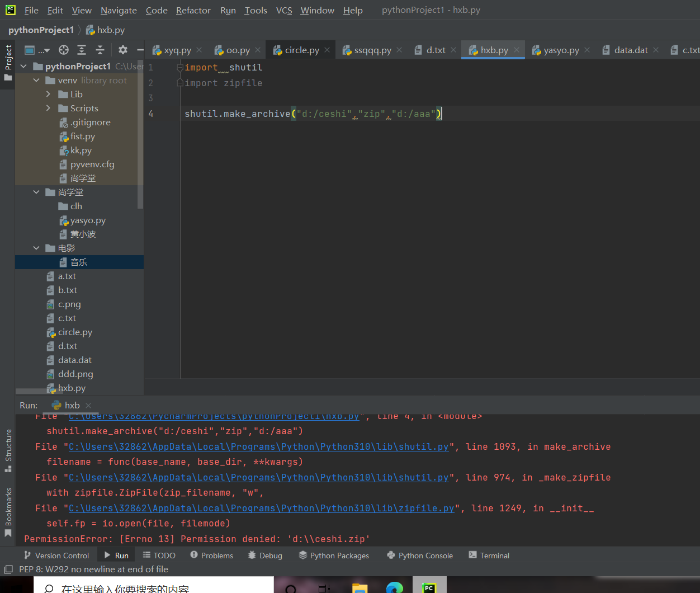The height and width of the screenshot is (593, 700).
Task: Collapse the 尚学堂 project folder
Action: coord(36,192)
